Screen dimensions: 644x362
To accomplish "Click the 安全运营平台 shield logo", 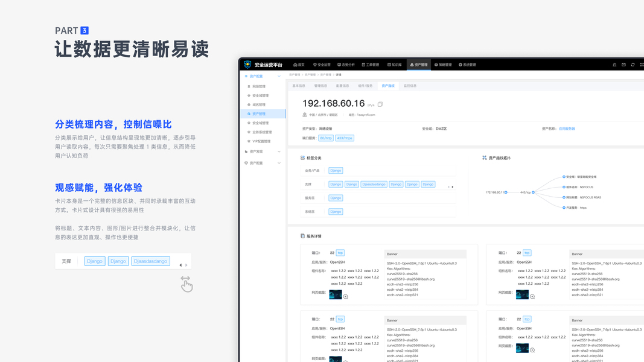I will click(x=247, y=65).
